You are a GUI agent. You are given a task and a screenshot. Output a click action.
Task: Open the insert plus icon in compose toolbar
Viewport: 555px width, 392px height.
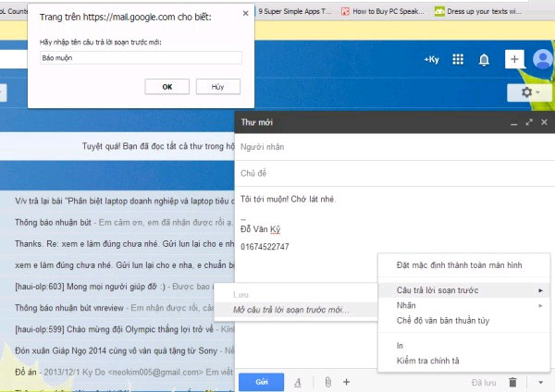point(347,382)
